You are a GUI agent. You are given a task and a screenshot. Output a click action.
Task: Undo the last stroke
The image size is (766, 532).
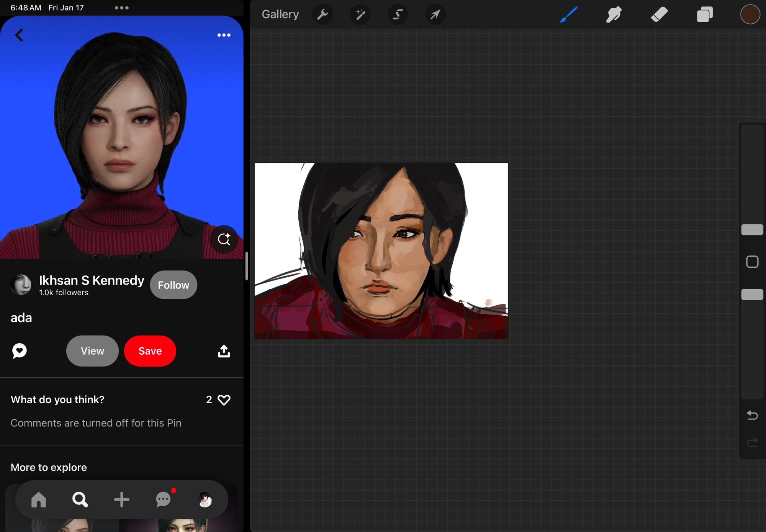(x=752, y=415)
